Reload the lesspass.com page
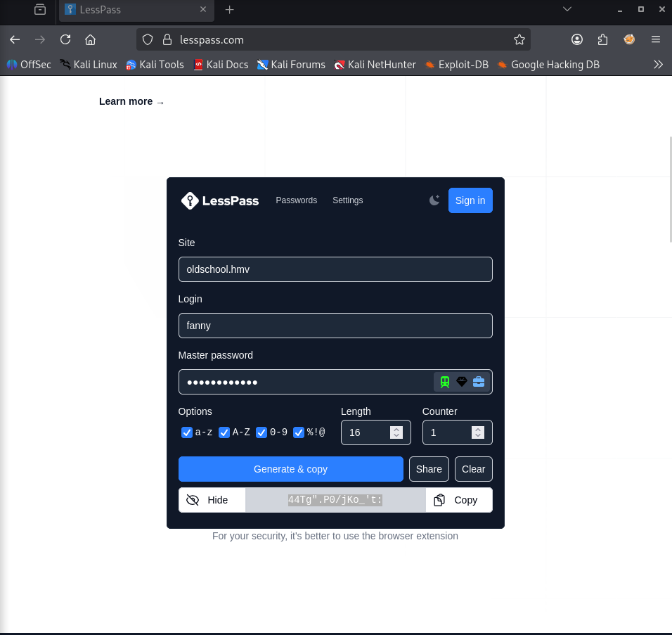This screenshot has height=635, width=672. 65,40
